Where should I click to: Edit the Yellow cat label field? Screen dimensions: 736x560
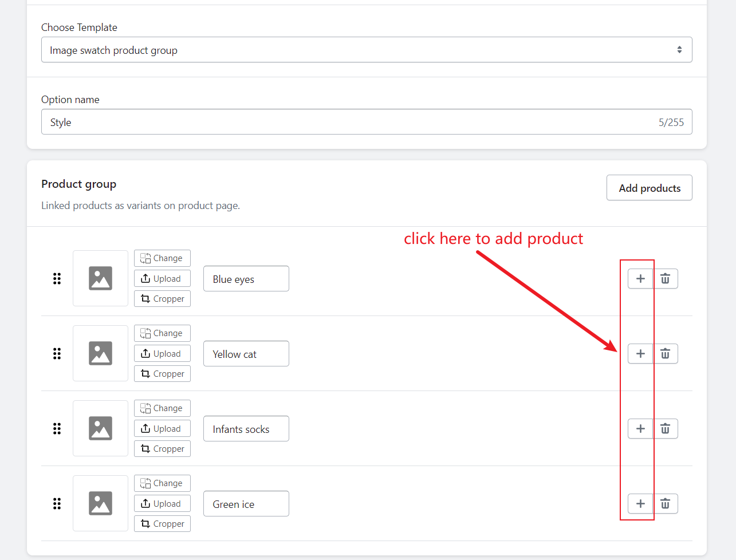[x=246, y=354]
